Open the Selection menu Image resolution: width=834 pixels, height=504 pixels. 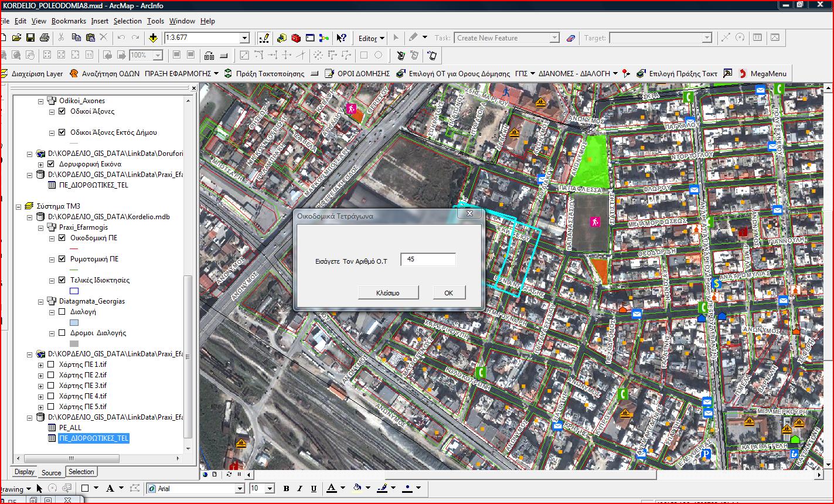pos(127,21)
